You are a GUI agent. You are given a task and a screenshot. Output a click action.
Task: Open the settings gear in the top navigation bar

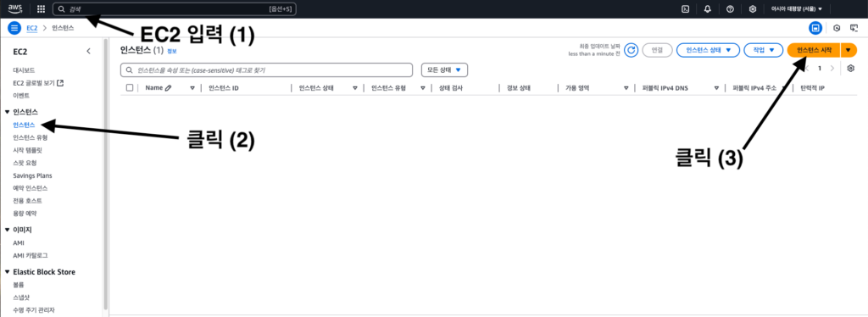tap(753, 8)
